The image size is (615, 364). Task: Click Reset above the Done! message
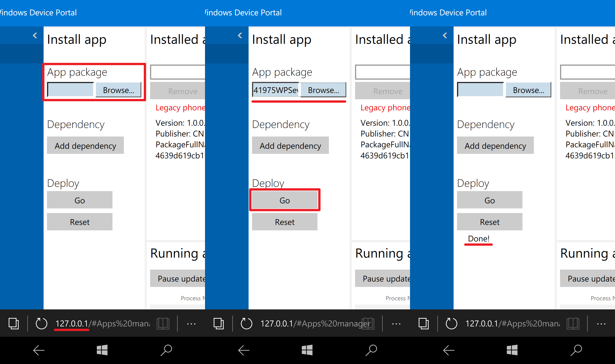tap(490, 222)
